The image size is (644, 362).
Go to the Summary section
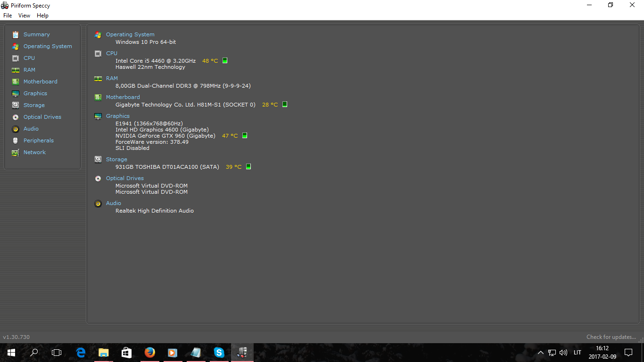37,34
